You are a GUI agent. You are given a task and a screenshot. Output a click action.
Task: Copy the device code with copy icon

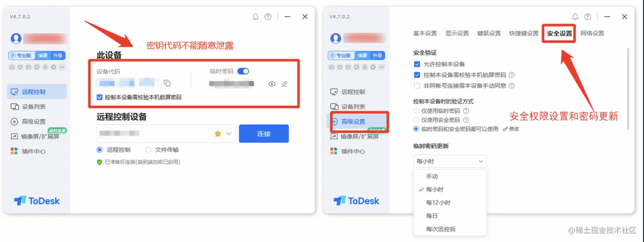[167, 84]
